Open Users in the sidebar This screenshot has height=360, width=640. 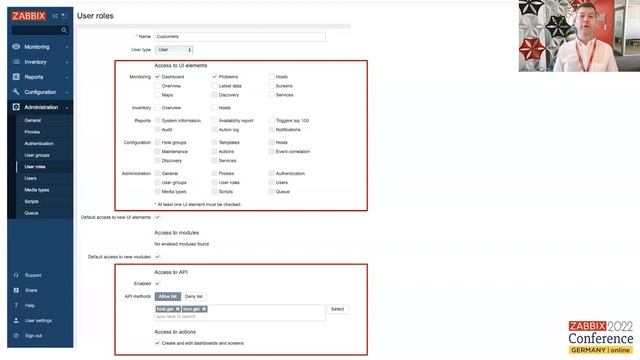[31, 178]
